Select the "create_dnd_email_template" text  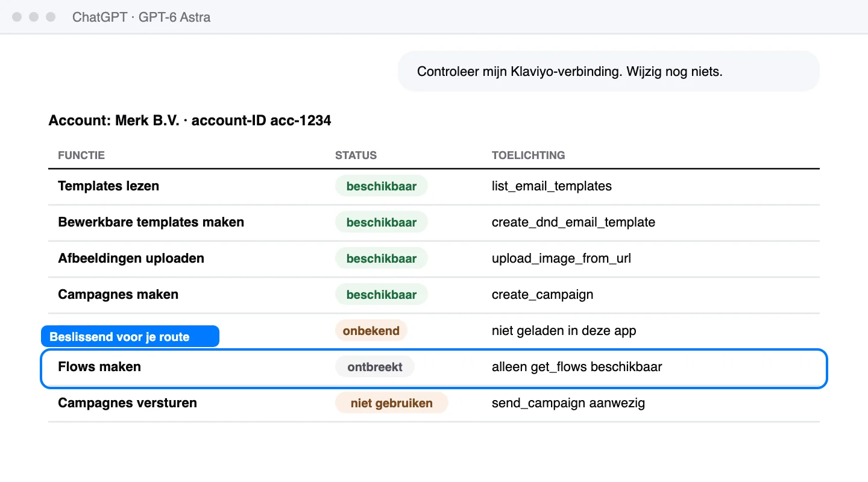pos(573,222)
